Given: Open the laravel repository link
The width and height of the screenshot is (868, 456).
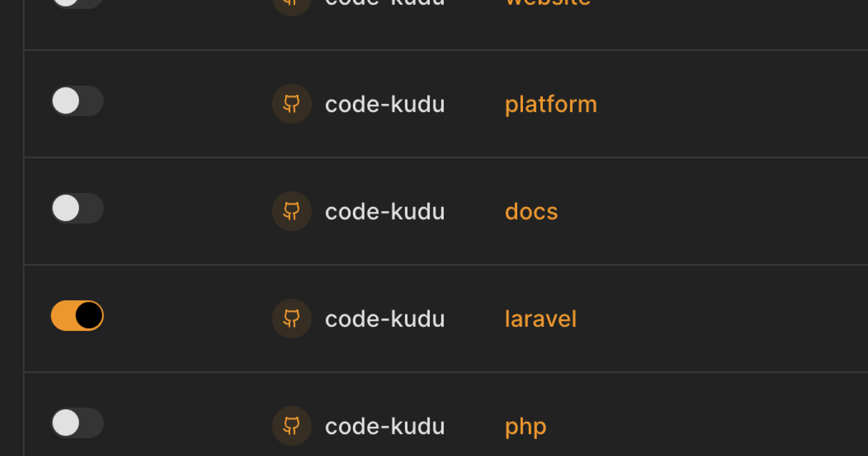Looking at the screenshot, I should tap(541, 318).
